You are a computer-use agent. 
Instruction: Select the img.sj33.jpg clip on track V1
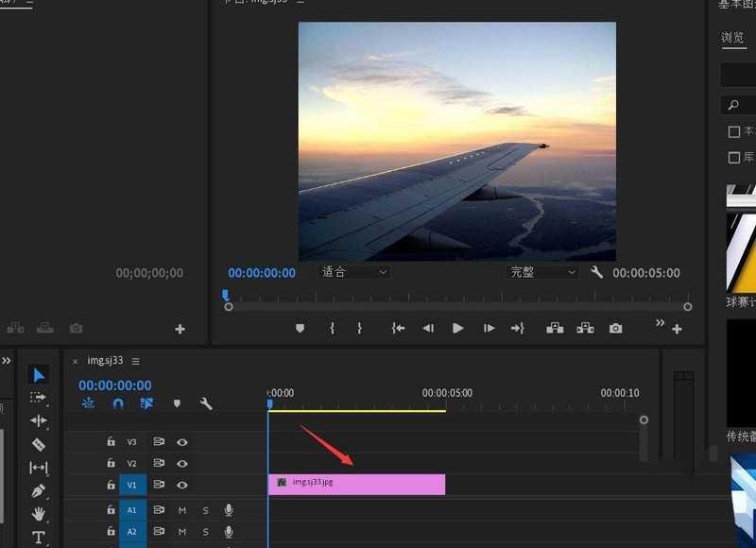tap(357, 485)
